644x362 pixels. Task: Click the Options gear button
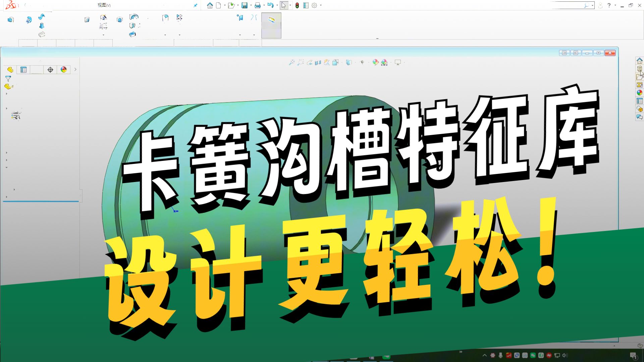[314, 5]
